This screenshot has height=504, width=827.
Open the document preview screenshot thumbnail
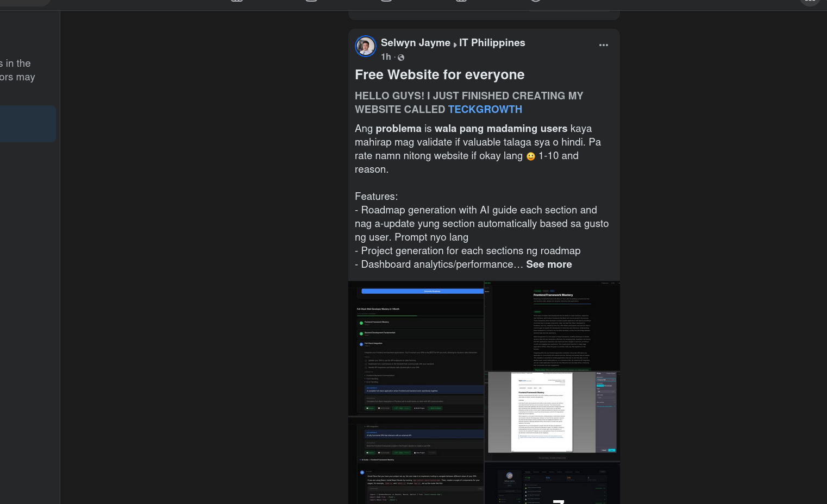(x=552, y=416)
